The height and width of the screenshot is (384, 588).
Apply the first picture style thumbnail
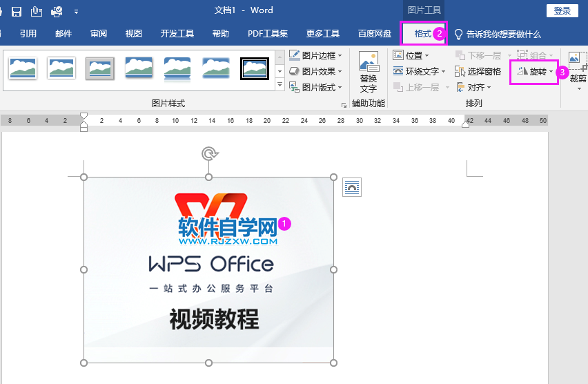(x=23, y=68)
